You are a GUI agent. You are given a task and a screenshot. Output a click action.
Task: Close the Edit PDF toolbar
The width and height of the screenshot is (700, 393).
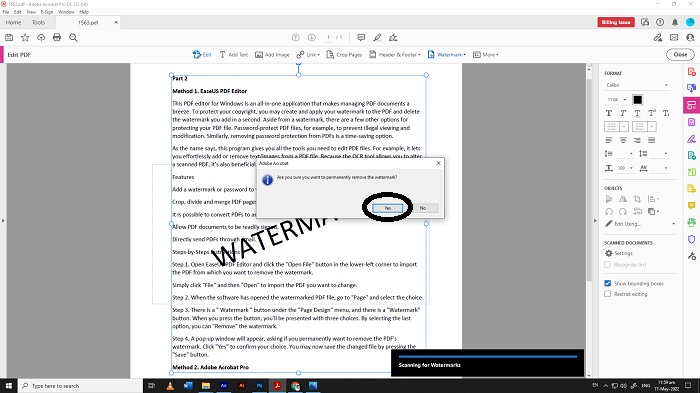680,54
